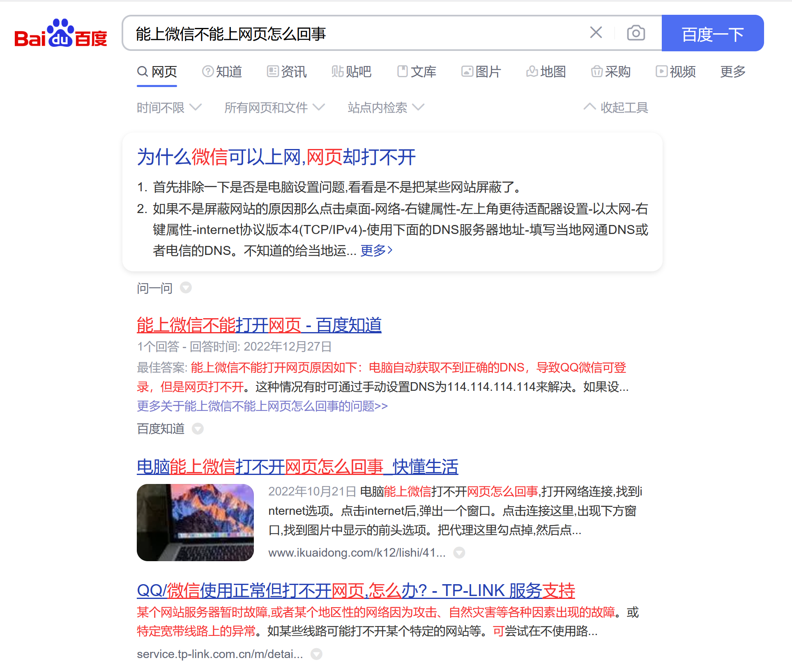792x672 pixels.
Task: Click the 问一问 label
Action: 154,288
